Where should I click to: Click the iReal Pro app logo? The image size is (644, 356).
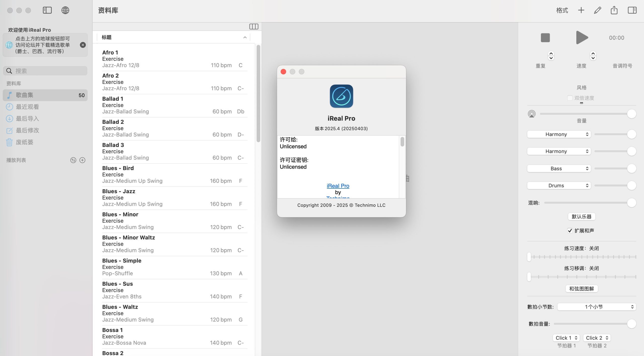[x=341, y=96]
